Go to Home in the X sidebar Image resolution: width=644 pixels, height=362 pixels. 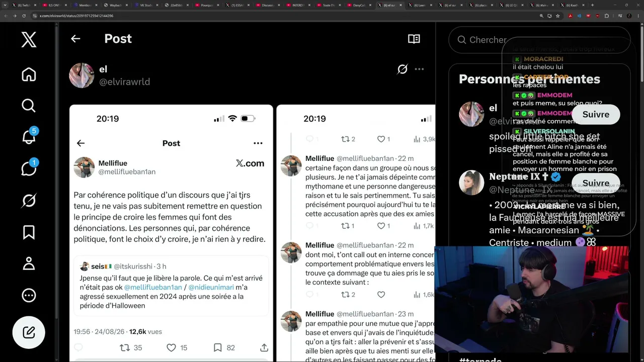29,74
